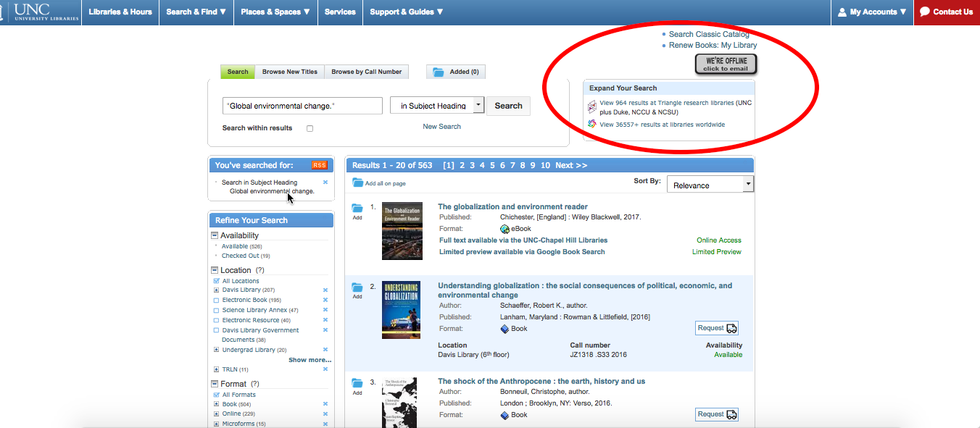Viewport: 980px width, 428px height.
Task: Open the Places & Spaces menu
Action: 275,12
